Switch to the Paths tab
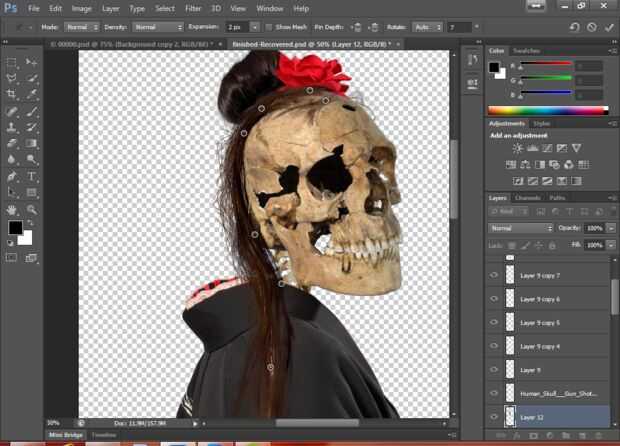 point(557,197)
